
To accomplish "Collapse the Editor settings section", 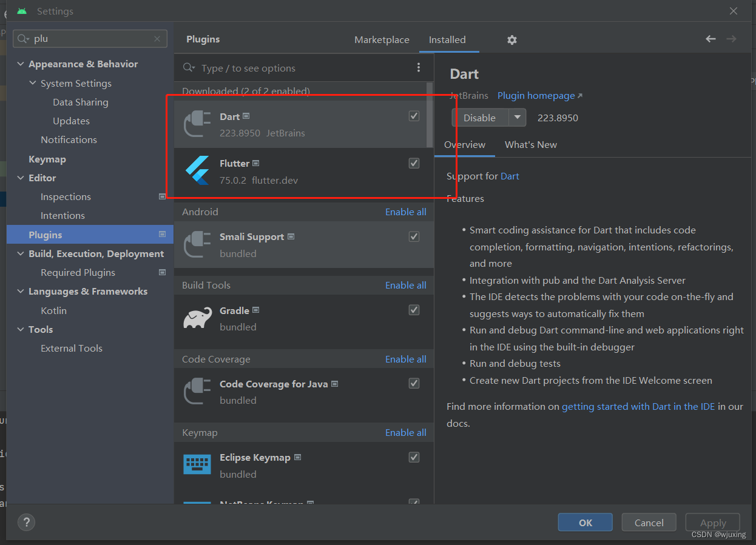I will [x=21, y=178].
